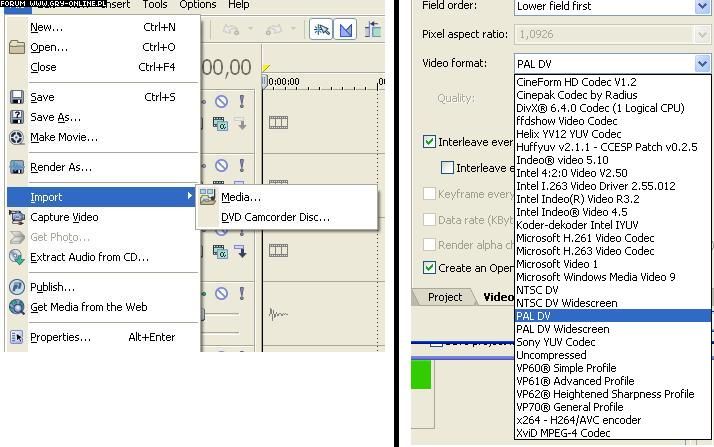Viewport: 714px width, 447px height.
Task: Select VP62 Heightened Sharpness Profile option
Action: pyautogui.click(x=612, y=394)
